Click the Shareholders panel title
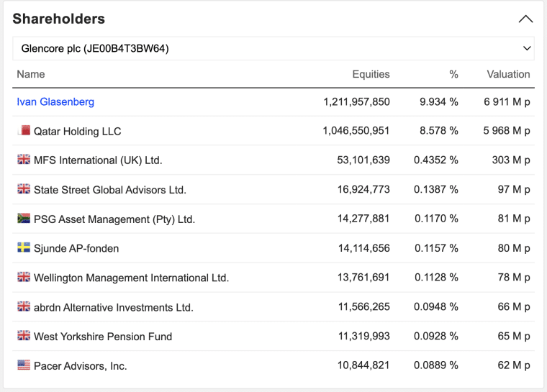The image size is (547, 392). (58, 19)
